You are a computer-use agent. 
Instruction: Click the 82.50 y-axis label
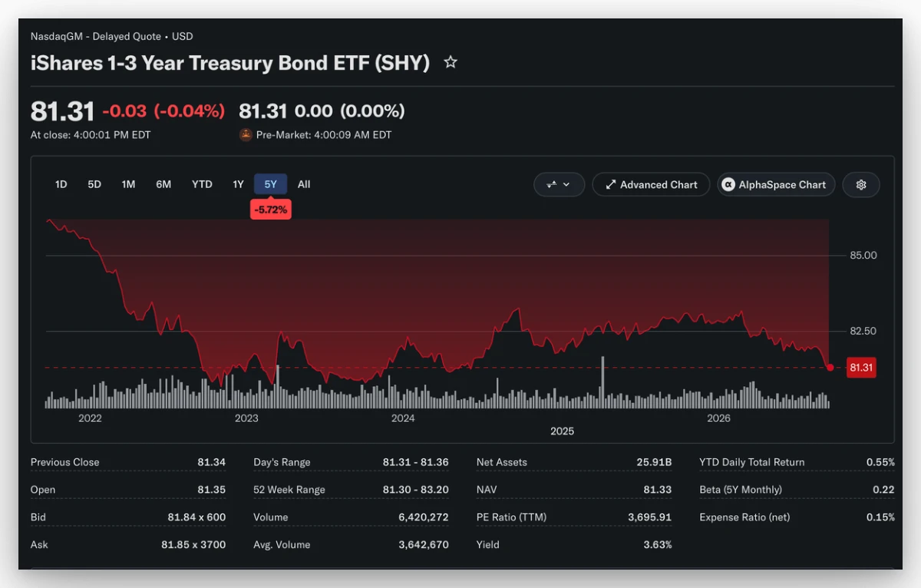(x=863, y=331)
